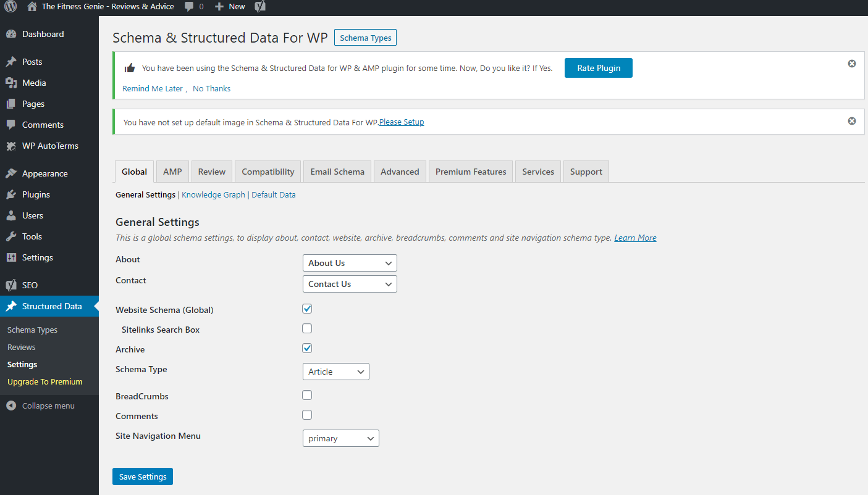Open the Contact page dropdown

tap(350, 284)
